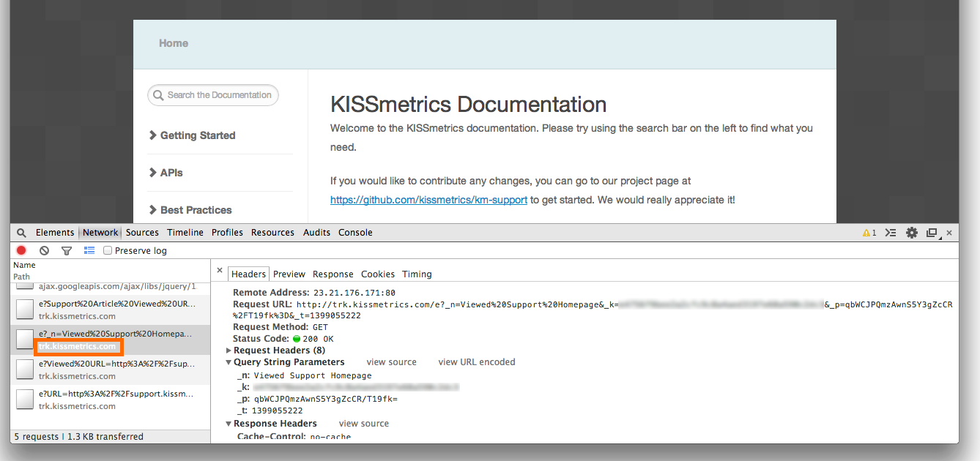Open the Response tab of the request
Screen dimensions: 980x461
(333, 274)
